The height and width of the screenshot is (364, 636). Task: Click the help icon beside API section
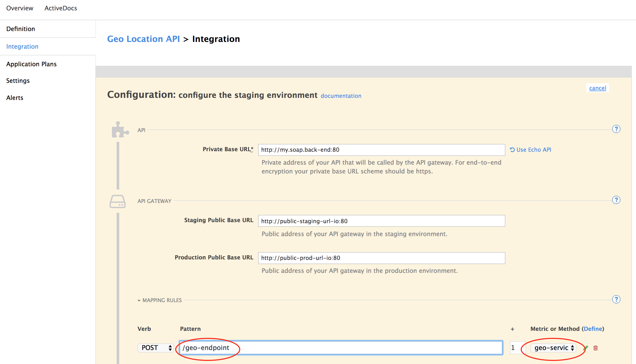[616, 129]
